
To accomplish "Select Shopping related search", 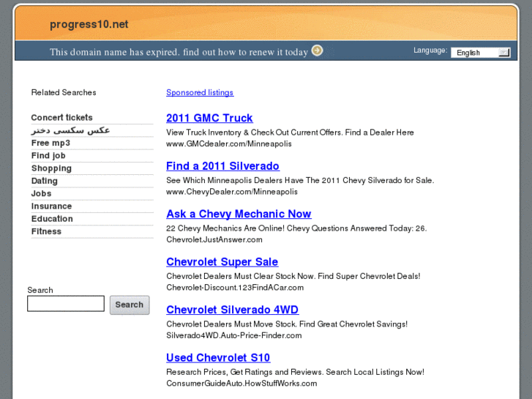I will click(x=51, y=168).
